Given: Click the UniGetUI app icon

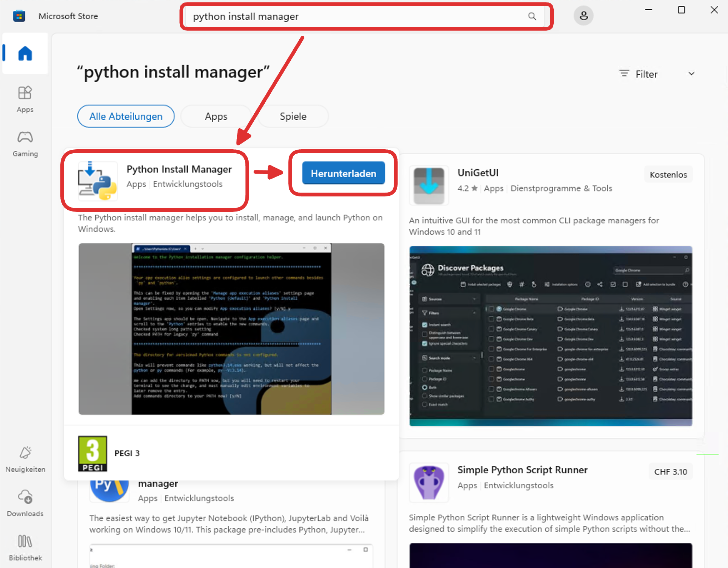Looking at the screenshot, I should (429, 185).
